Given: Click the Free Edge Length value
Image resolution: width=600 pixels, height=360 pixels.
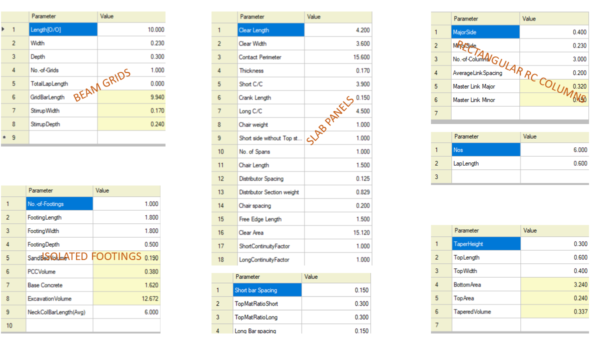Looking at the screenshot, I should click(338, 219).
